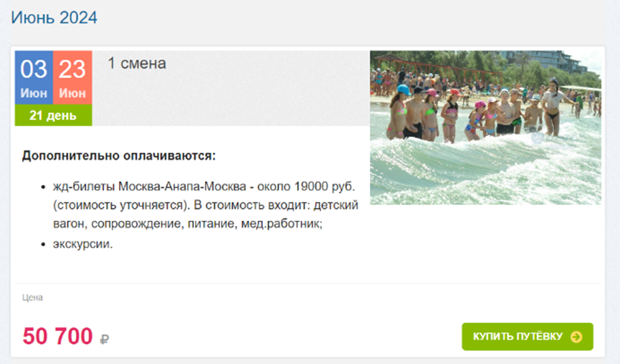Select the orange 23 Июн end date tile
This screenshot has height=364, width=620.
pos(72,77)
